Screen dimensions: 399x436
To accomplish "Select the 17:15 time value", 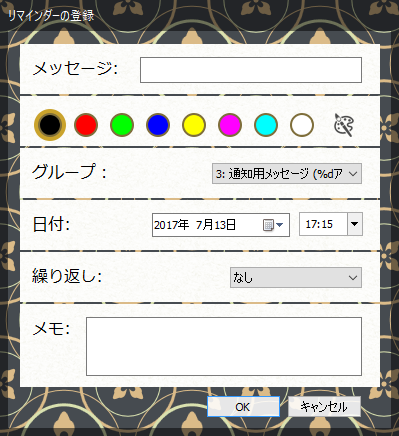I will [319, 224].
